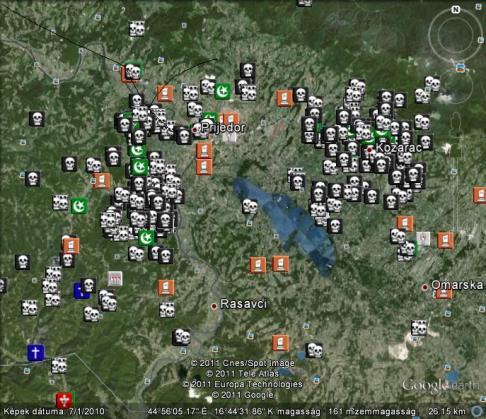Click the orange placemark beside skull southeast of Kozarac
Viewport: 486px width, 419px height.
pyautogui.click(x=405, y=223)
